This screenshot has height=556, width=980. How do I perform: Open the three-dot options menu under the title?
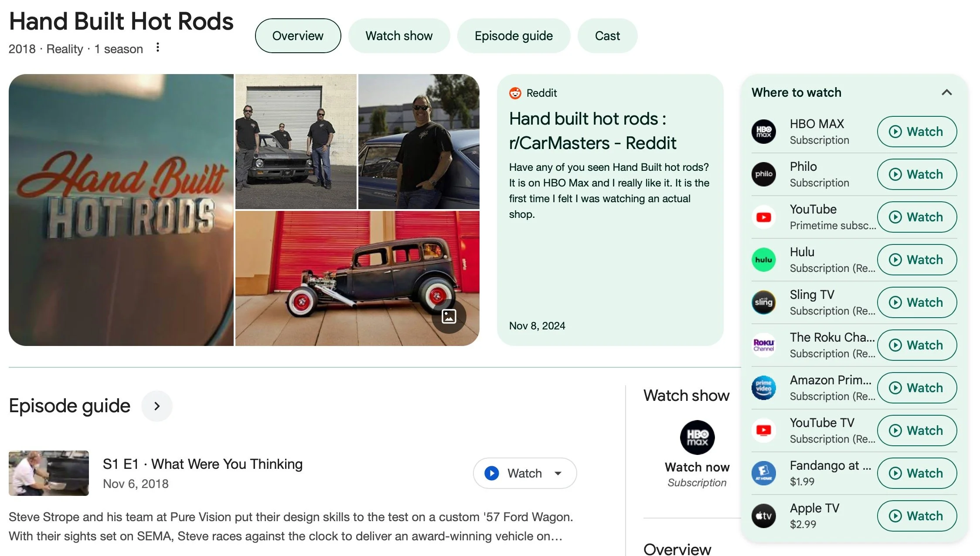pyautogui.click(x=158, y=47)
